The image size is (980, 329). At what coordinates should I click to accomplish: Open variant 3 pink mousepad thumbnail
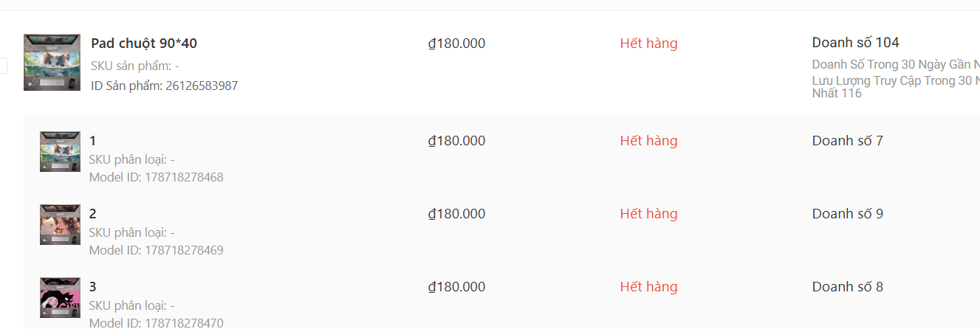(x=60, y=298)
